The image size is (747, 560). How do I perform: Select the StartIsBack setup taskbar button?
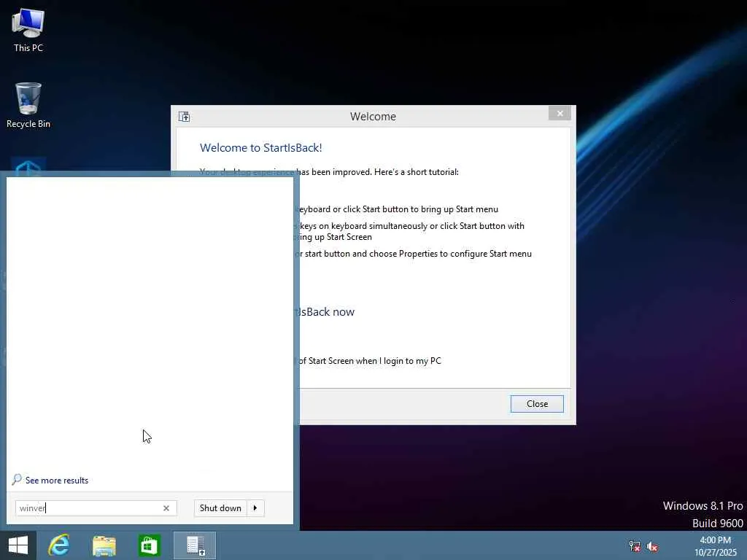coord(195,545)
